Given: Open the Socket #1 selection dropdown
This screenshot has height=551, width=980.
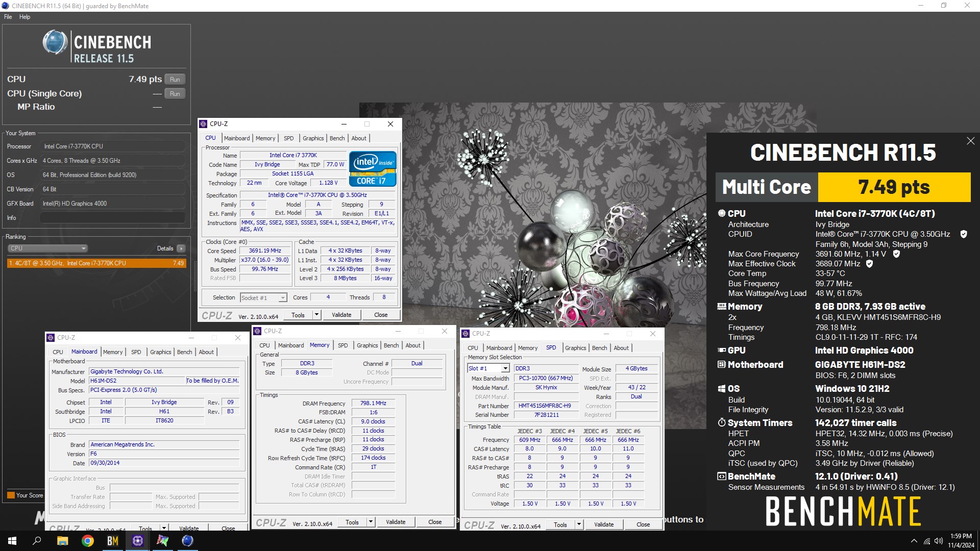Looking at the screenshot, I should click(263, 297).
